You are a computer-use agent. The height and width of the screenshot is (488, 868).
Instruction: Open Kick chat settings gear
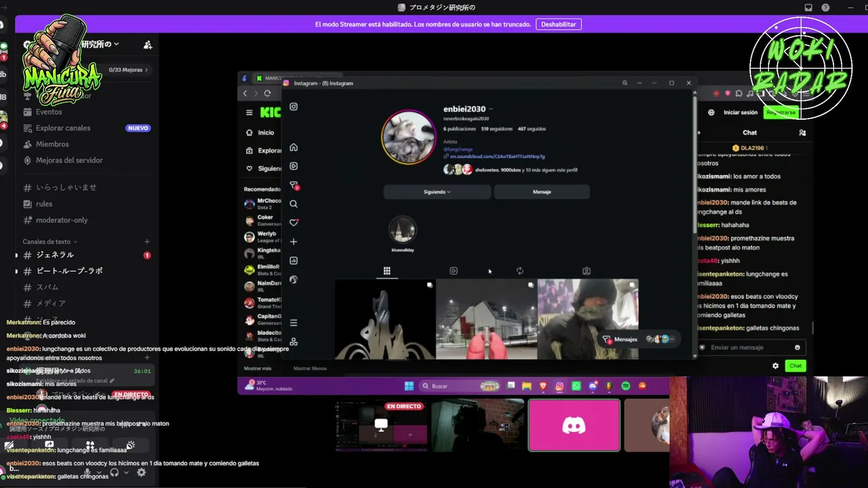(776, 366)
